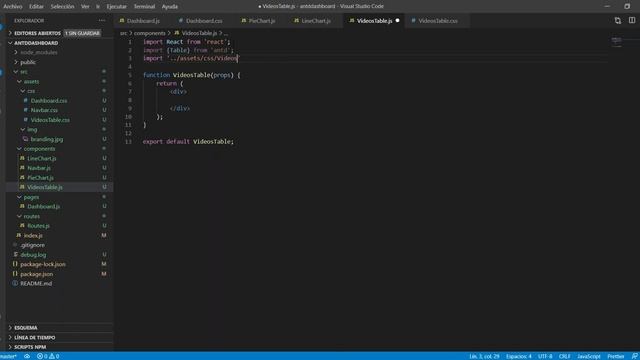Open the Selección menu
The image size is (640, 360).
point(62,7)
